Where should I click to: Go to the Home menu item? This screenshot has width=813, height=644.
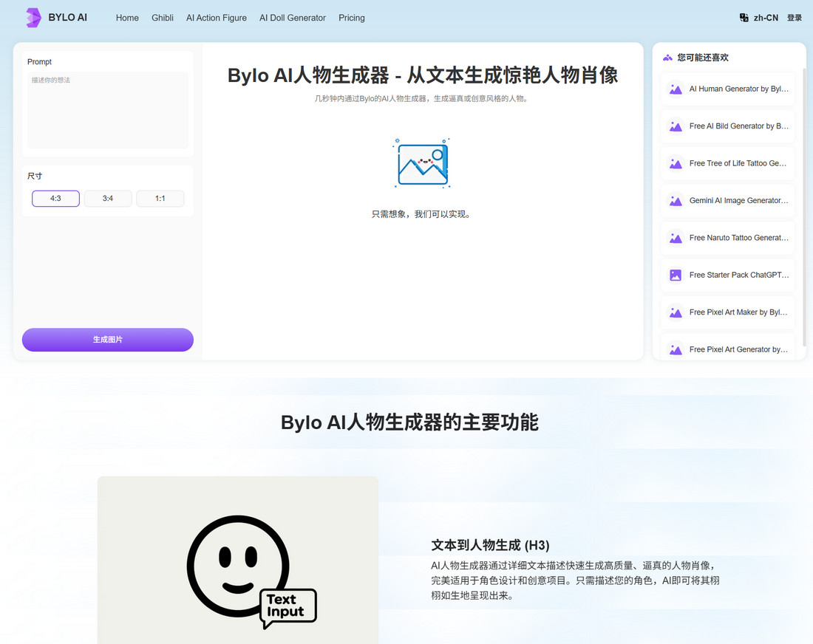point(127,18)
